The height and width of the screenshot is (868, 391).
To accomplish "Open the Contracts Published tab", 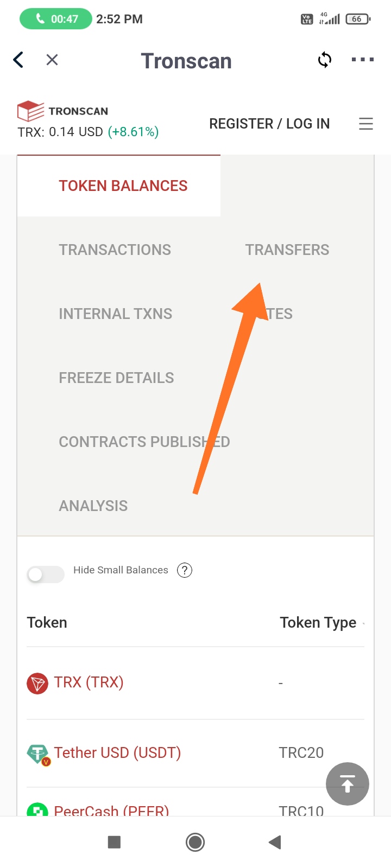I will pos(144,442).
